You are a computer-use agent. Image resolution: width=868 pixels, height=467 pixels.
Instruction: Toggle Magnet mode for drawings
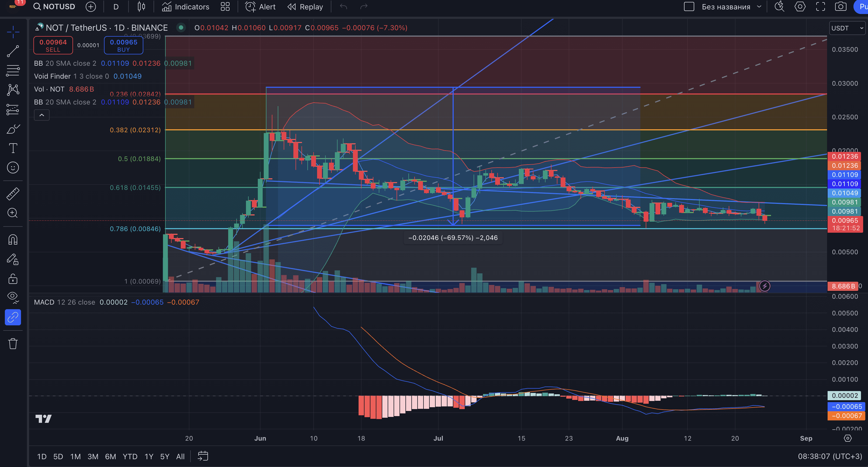click(13, 240)
